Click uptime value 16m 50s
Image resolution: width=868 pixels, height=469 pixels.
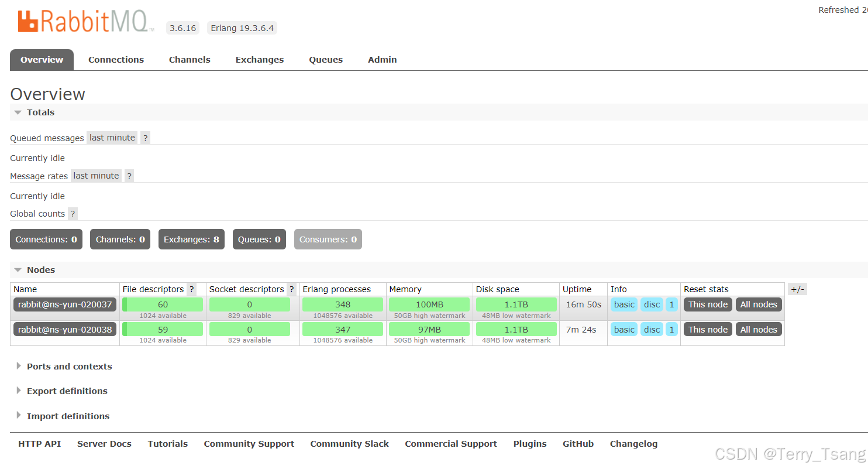pos(583,304)
